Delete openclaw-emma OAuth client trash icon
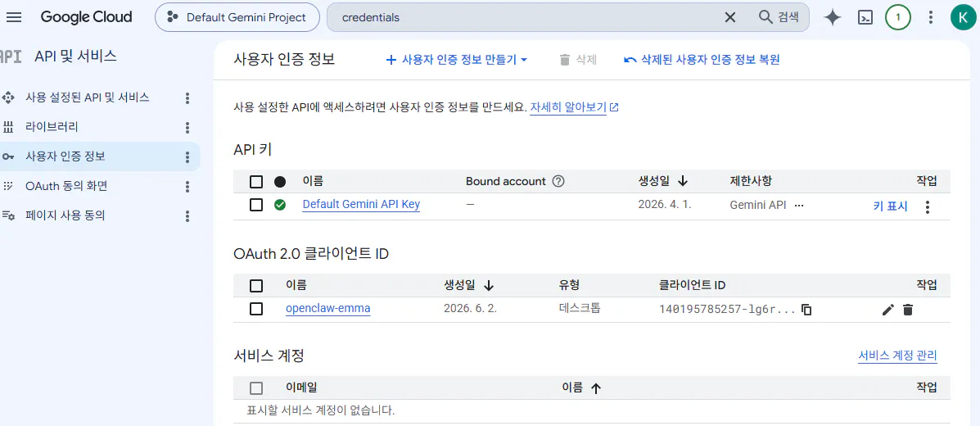Viewport: 980px width, 426px height. tap(908, 309)
